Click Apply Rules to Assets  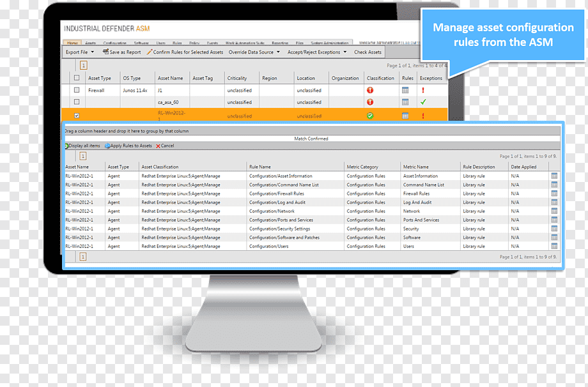point(128,146)
